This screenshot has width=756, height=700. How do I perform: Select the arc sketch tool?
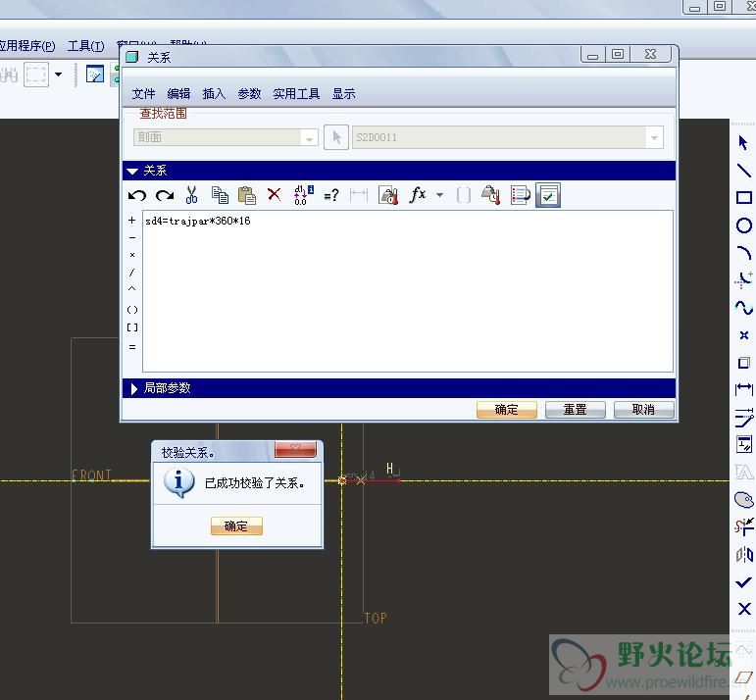744,253
